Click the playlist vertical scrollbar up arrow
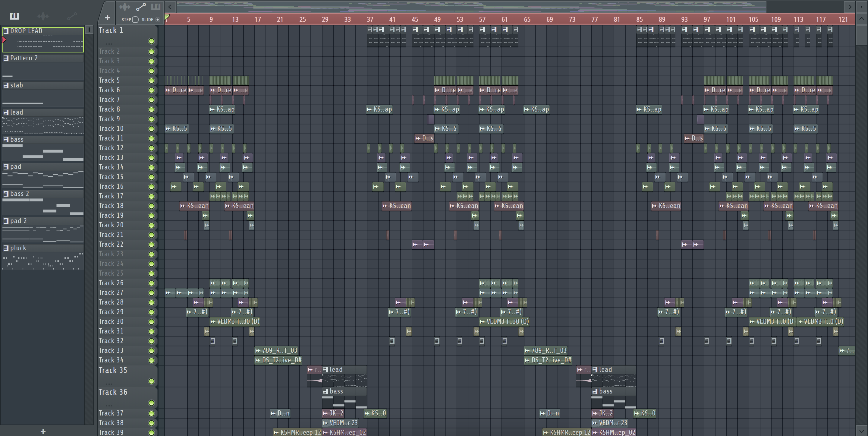The height and width of the screenshot is (436, 868). 861,19
